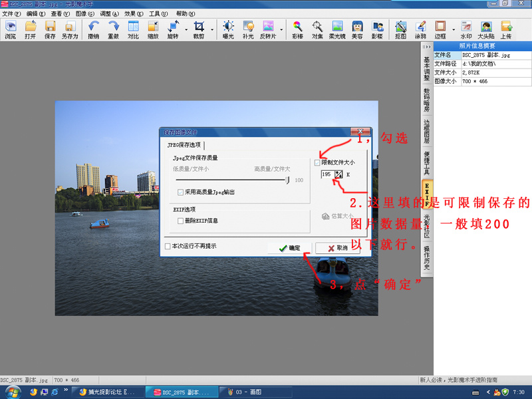Click the 确定 button in the save dialog
Screen dimensions: 532x399
click(289, 248)
